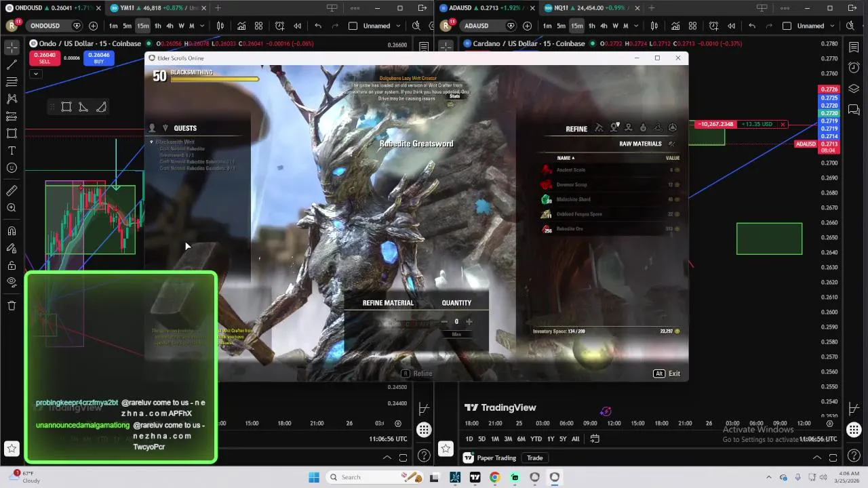Select the Raw Materials filter icon
Viewport: 868px width, 488px height.
[671, 144]
